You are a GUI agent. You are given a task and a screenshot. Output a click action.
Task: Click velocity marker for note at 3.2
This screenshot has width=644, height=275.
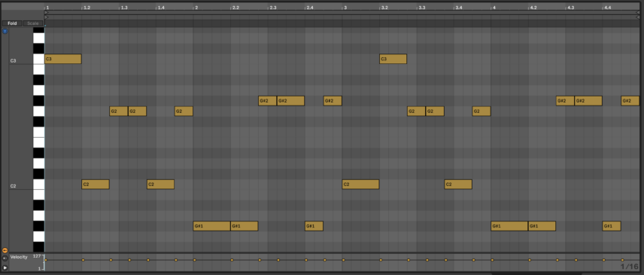pyautogui.click(x=381, y=260)
